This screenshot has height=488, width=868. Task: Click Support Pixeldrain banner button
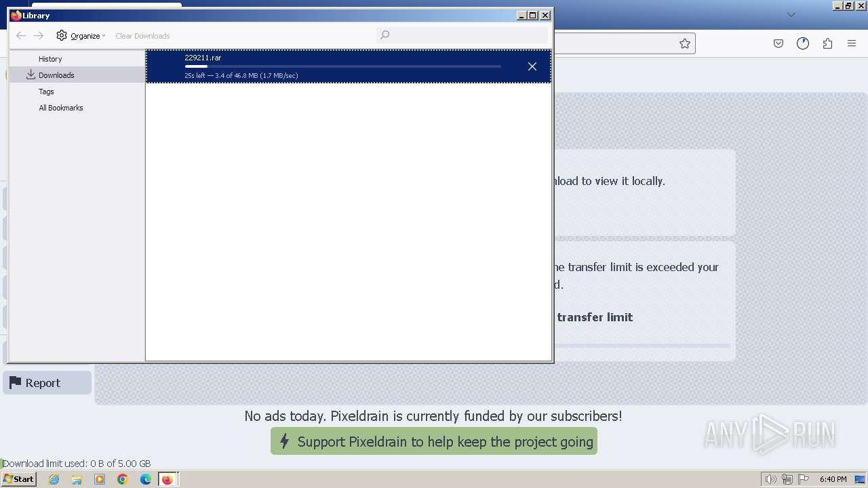[434, 441]
